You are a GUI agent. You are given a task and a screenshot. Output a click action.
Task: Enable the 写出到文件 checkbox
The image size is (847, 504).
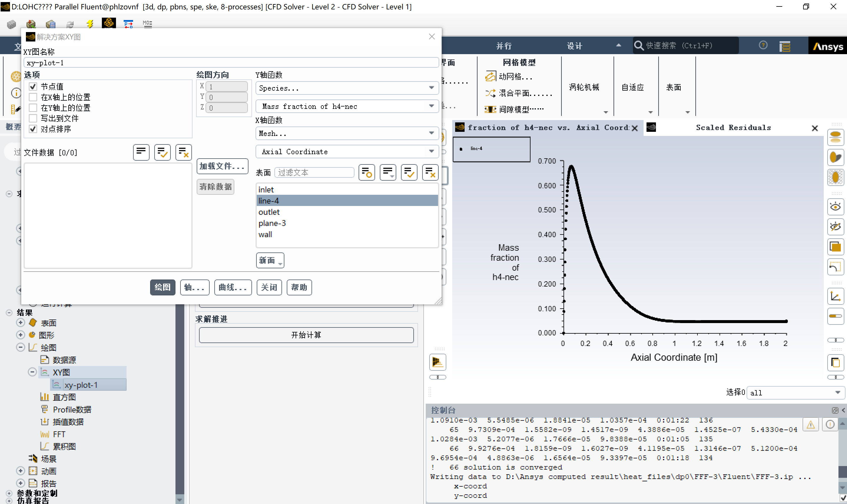(x=33, y=118)
